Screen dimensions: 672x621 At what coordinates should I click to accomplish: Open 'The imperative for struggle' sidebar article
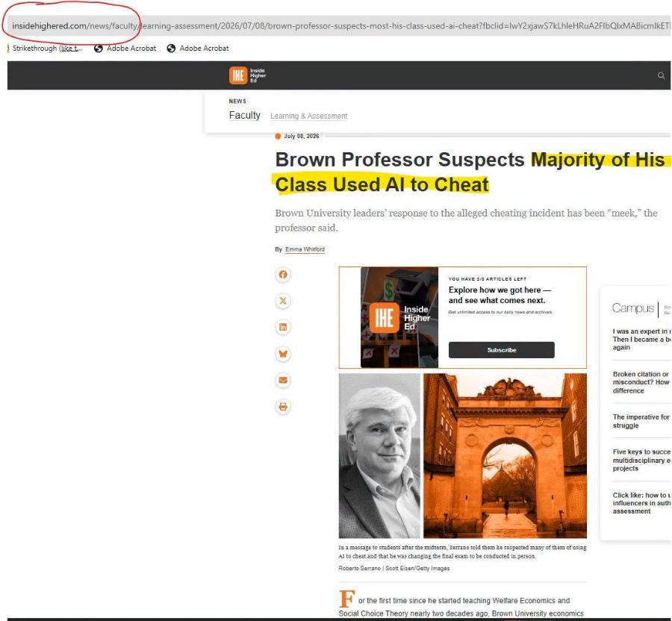[641, 422]
